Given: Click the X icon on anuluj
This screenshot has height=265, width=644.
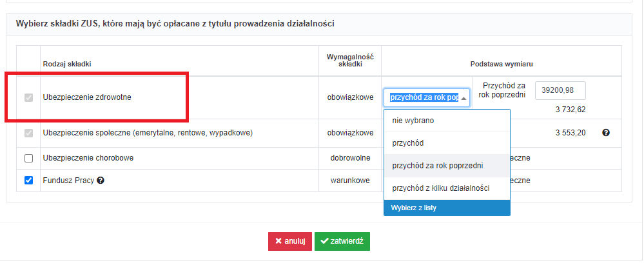Looking at the screenshot, I should [x=278, y=241].
